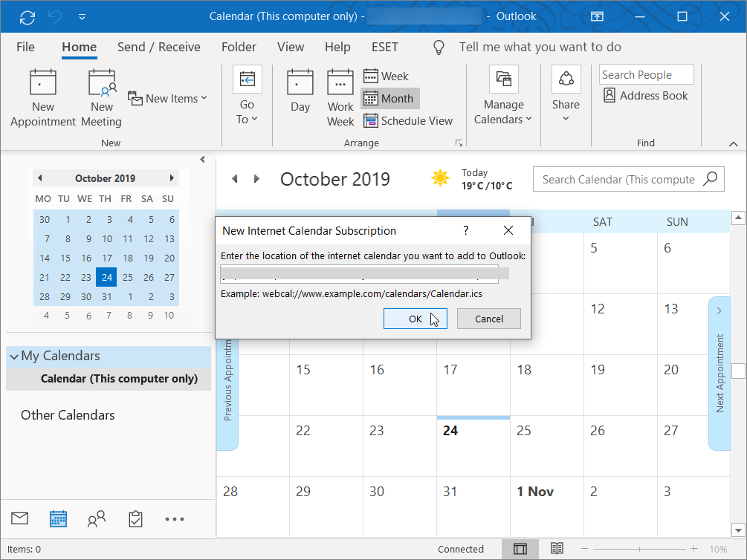Open the Tasks view icon

coord(135,519)
